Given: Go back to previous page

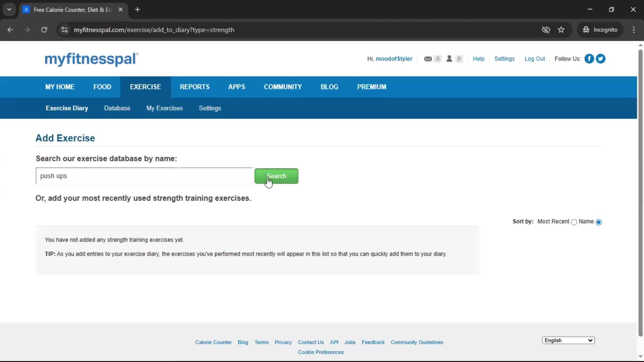Looking at the screenshot, I should [10, 30].
